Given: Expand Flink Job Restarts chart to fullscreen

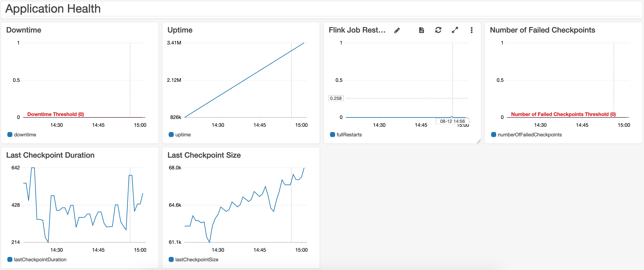Looking at the screenshot, I should pyautogui.click(x=455, y=30).
